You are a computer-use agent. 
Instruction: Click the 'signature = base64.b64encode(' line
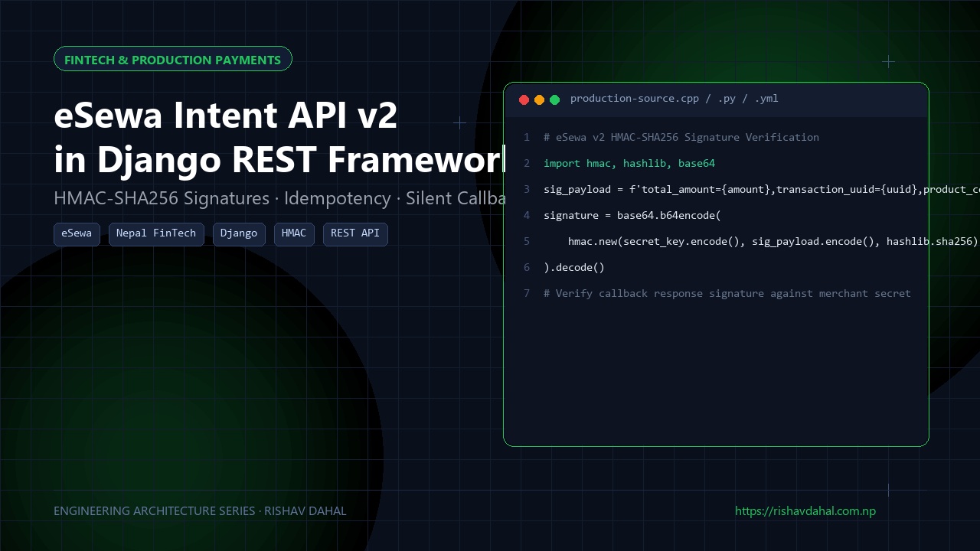click(632, 216)
